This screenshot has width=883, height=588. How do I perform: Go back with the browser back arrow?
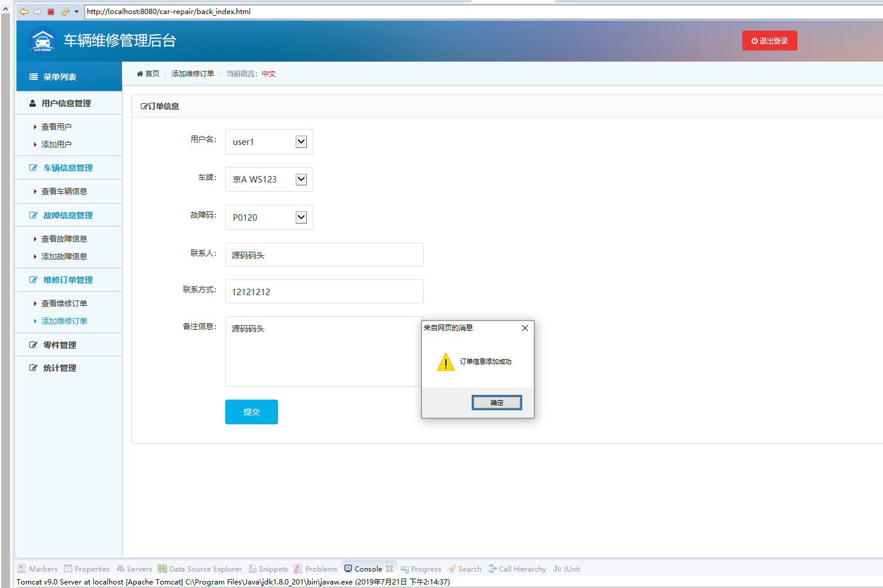tap(24, 12)
